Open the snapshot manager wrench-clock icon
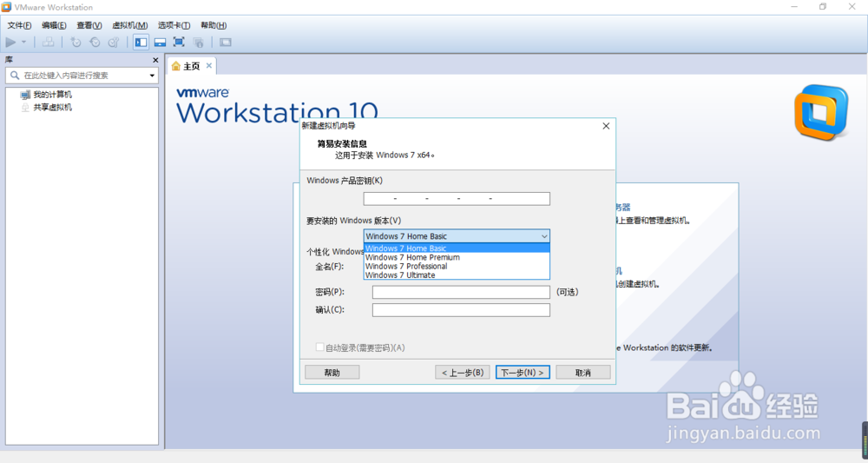Image resolution: width=868 pixels, height=463 pixels. coord(114,42)
